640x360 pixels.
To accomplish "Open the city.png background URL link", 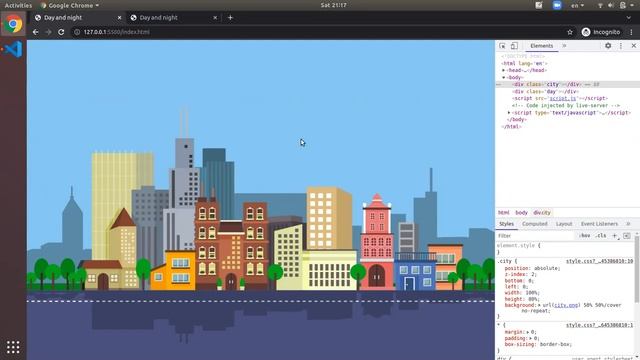I will point(566,305).
